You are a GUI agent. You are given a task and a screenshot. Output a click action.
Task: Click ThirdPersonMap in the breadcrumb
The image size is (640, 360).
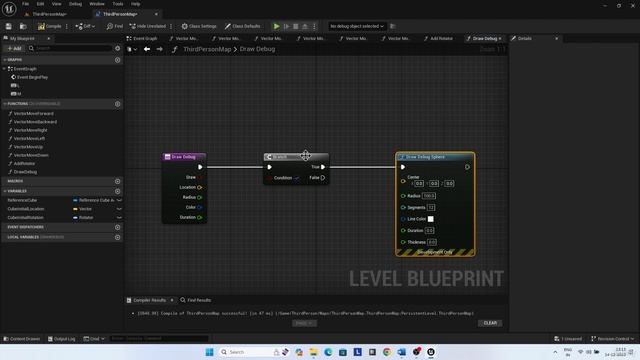coord(207,49)
